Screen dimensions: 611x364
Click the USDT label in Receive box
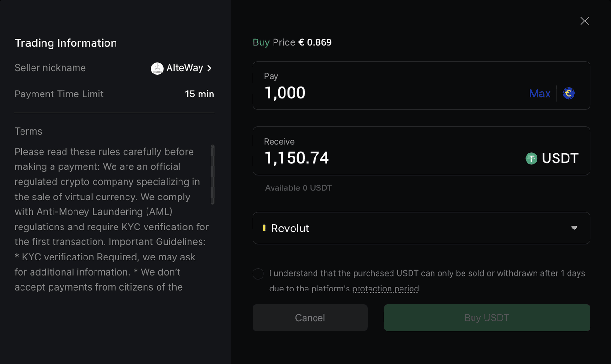[x=560, y=158]
